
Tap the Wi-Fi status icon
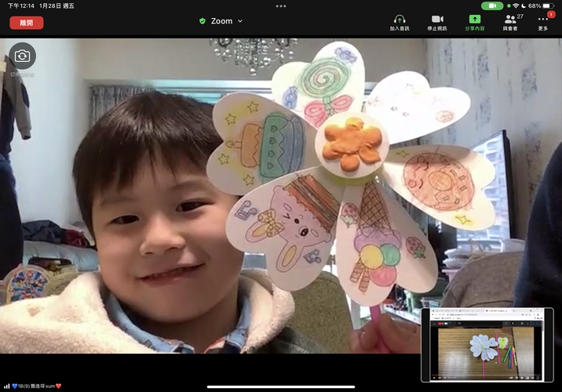pyautogui.click(x=515, y=5)
